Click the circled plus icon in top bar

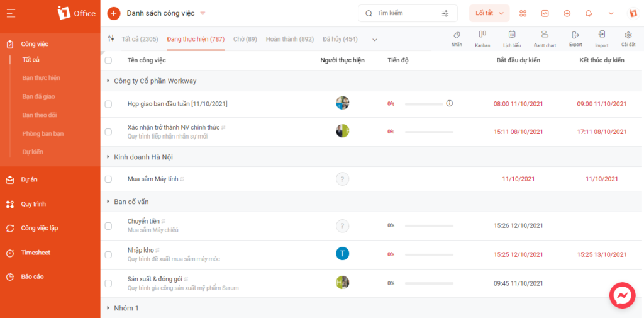pos(567,13)
